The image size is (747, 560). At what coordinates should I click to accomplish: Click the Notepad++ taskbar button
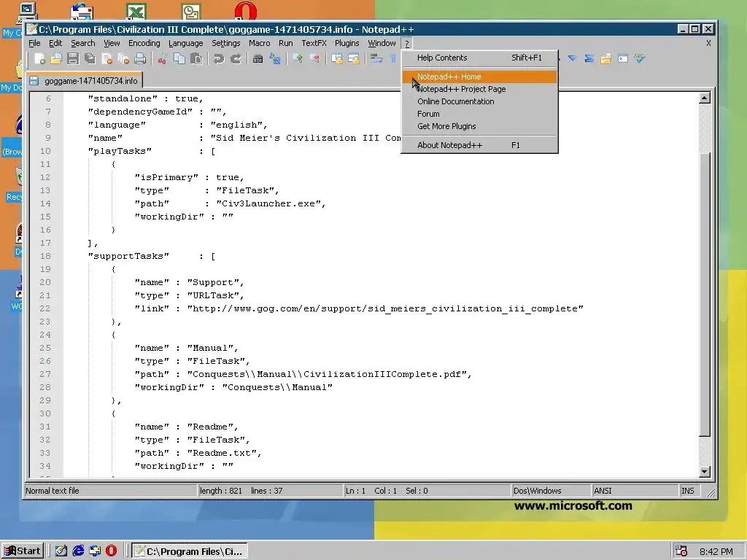(190, 551)
